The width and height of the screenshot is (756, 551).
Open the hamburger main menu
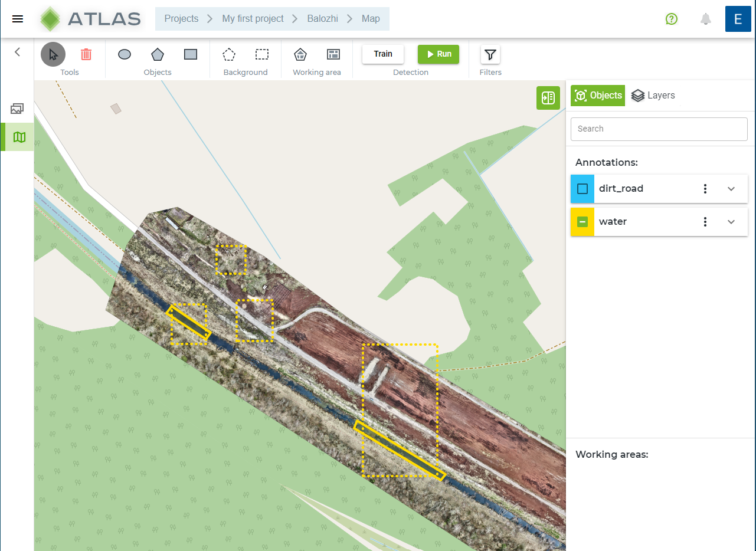point(18,19)
